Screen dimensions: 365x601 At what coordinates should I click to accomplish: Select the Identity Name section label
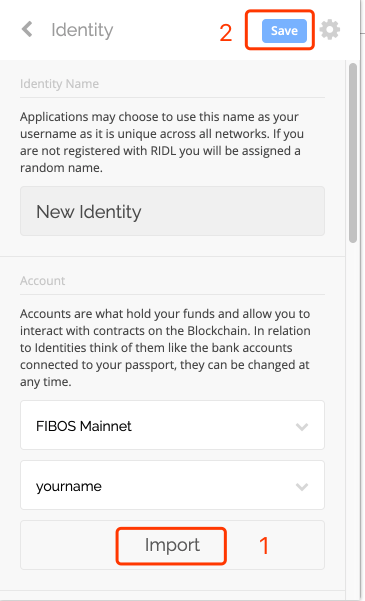[x=59, y=84]
